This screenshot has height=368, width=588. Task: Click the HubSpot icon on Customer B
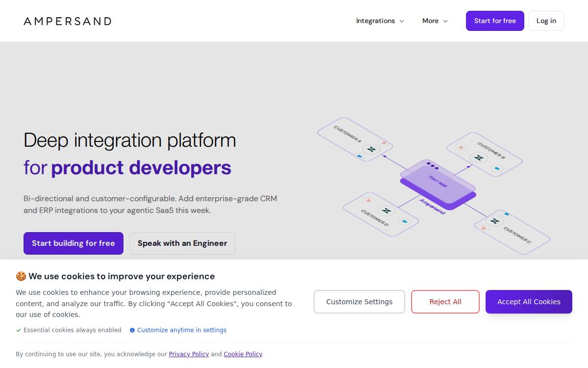pos(461,147)
